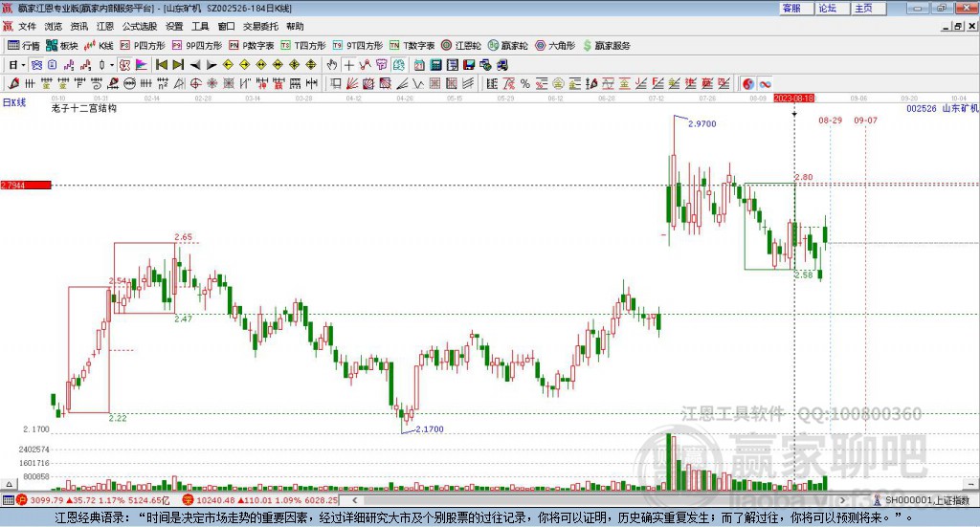Viewport: 980px width, 527px height.
Task: Select the spiral drawing tool
Action: pyautogui.click(x=97, y=83)
